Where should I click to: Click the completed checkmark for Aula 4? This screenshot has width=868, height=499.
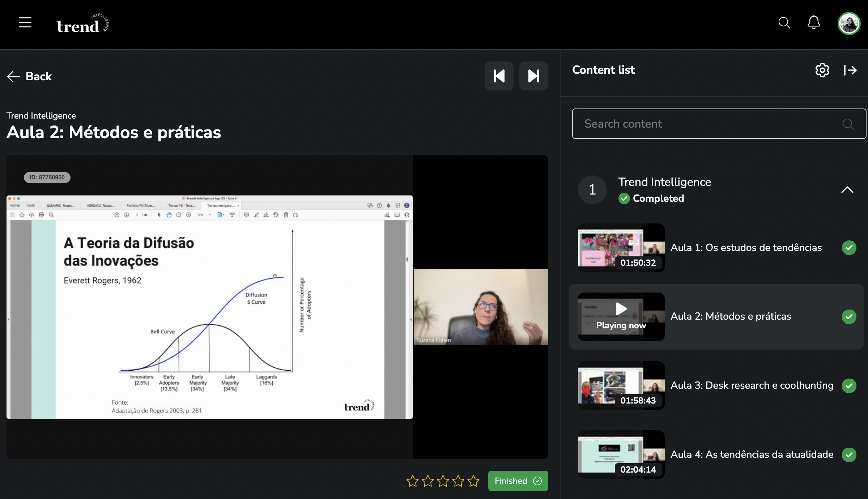coord(849,455)
